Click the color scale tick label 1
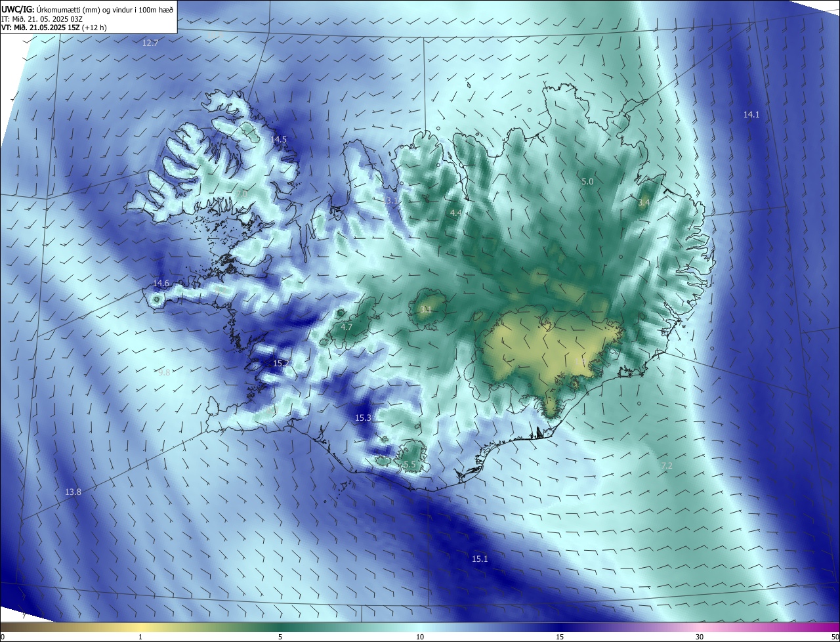840x642 pixels. [140, 637]
